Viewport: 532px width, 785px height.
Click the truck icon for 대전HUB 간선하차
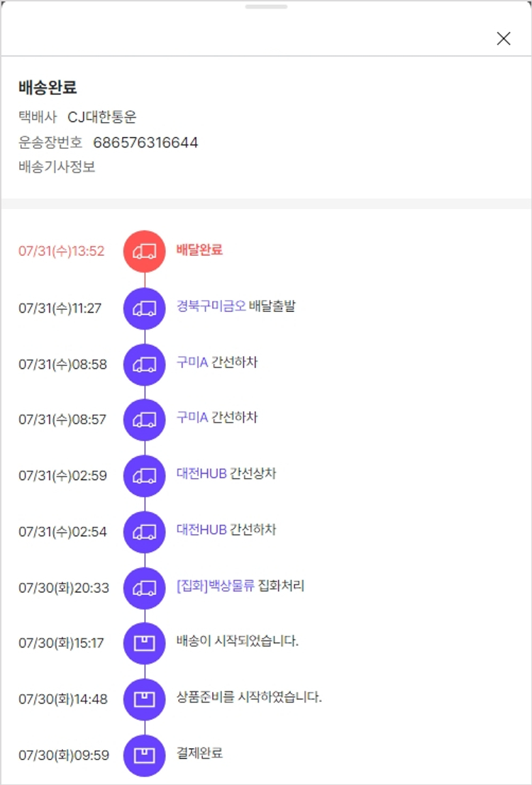(x=145, y=531)
